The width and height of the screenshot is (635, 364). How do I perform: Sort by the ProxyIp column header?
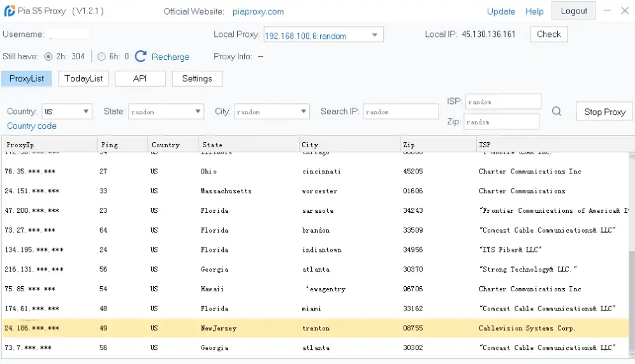49,145
